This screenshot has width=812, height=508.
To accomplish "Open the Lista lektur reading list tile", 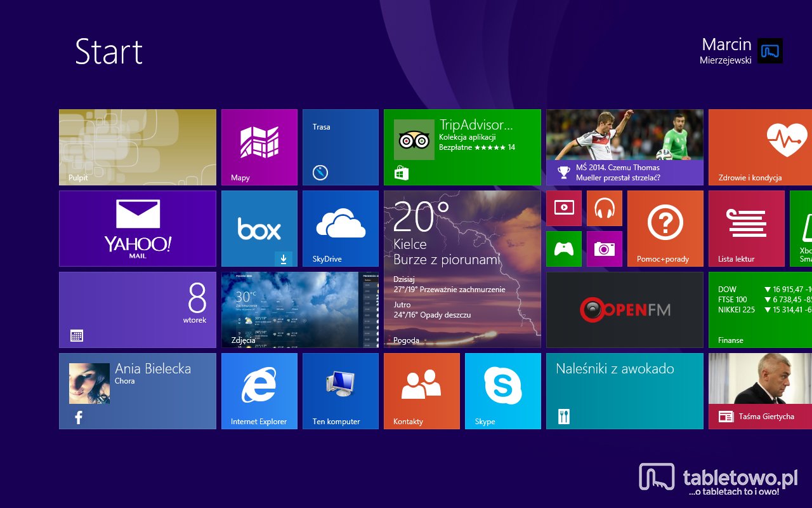I will [x=747, y=229].
